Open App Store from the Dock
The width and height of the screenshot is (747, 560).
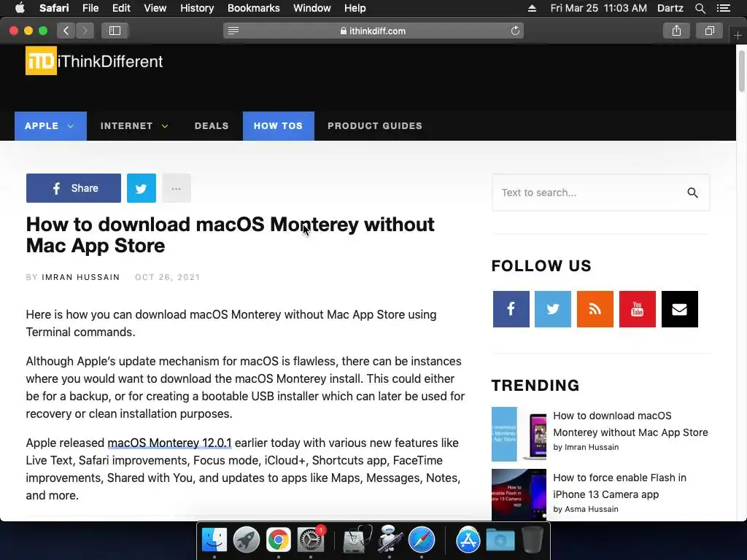[x=468, y=540]
